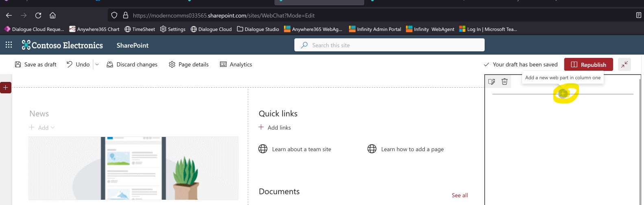Viewport: 644px width, 205px height.
Task: Republish the page
Action: pyautogui.click(x=588, y=64)
